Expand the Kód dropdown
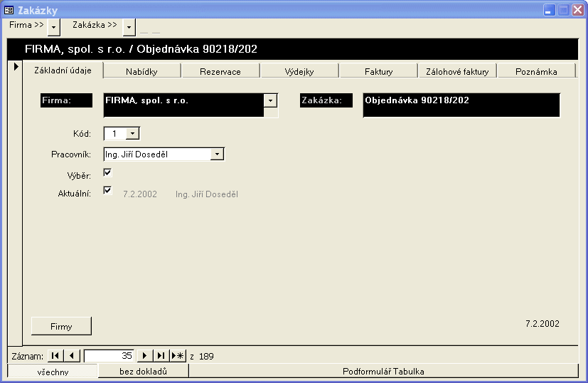The width and height of the screenshot is (588, 383). click(x=133, y=134)
